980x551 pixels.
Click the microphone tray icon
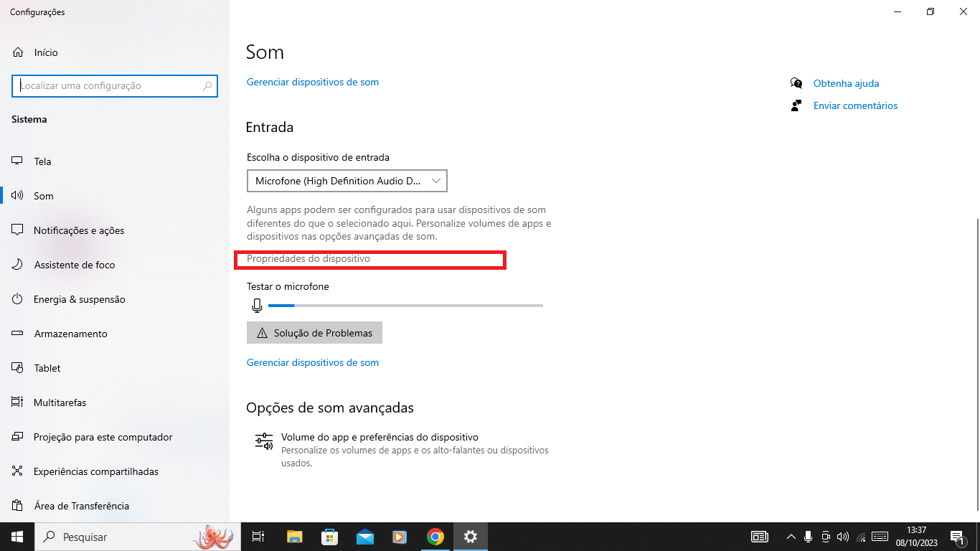click(x=809, y=537)
